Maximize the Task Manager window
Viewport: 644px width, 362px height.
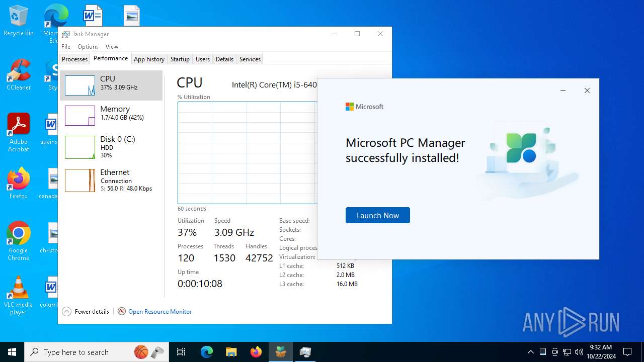click(x=357, y=34)
